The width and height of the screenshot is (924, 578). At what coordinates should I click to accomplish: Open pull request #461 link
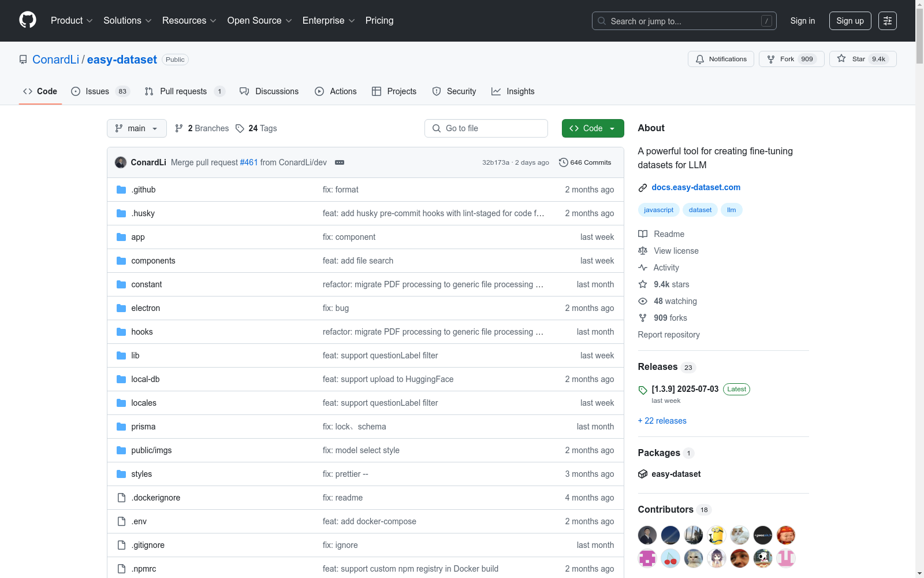249,162
